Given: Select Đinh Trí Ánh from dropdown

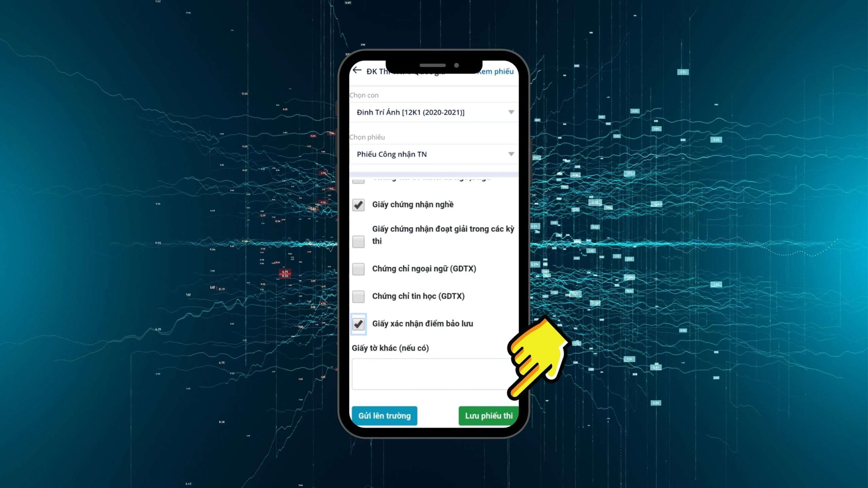Looking at the screenshot, I should pos(434,112).
